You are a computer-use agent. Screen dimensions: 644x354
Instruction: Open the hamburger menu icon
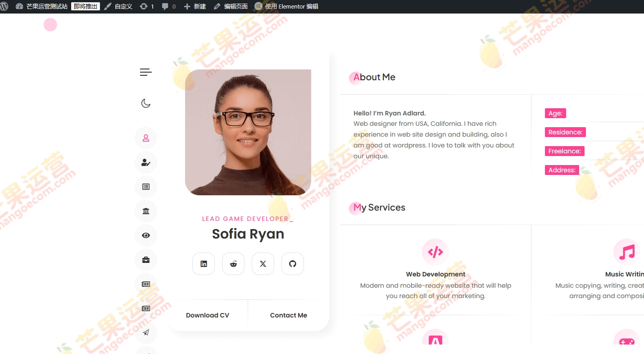[x=145, y=72]
